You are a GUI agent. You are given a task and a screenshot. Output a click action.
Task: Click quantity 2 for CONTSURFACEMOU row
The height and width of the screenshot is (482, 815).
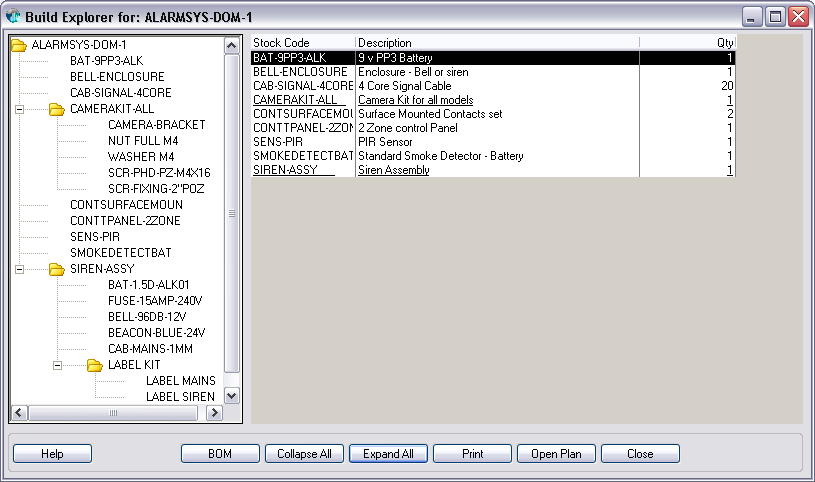click(730, 114)
